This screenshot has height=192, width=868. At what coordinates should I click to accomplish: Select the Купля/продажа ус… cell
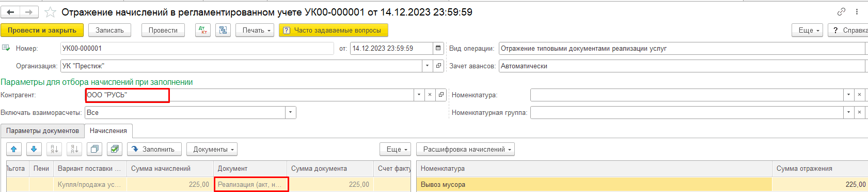pos(90,184)
